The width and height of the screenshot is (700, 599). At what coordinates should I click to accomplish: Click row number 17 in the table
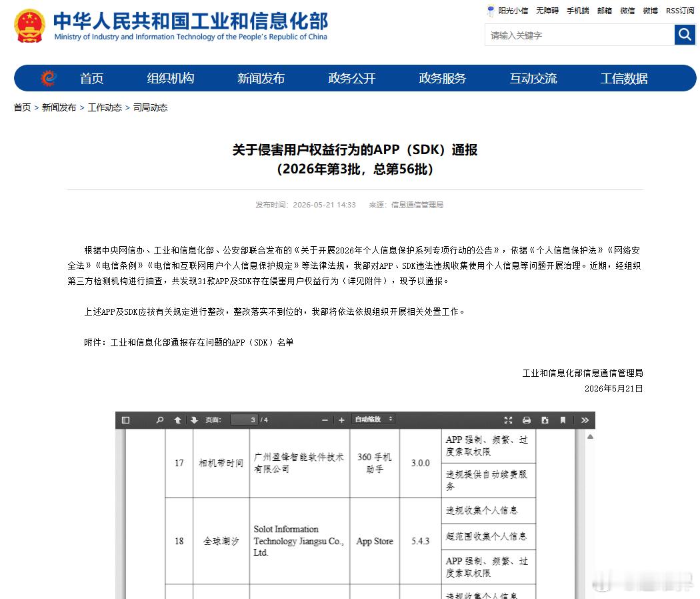click(179, 463)
